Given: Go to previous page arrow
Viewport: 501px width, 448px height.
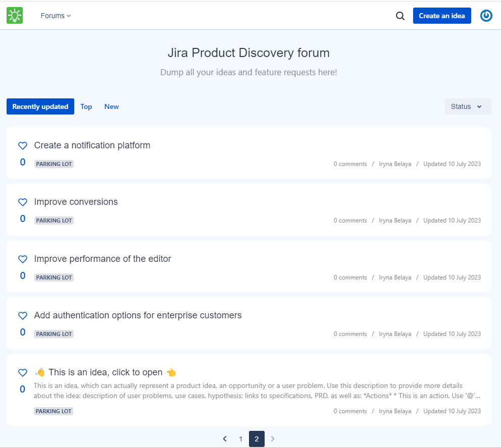Looking at the screenshot, I should pos(225,439).
